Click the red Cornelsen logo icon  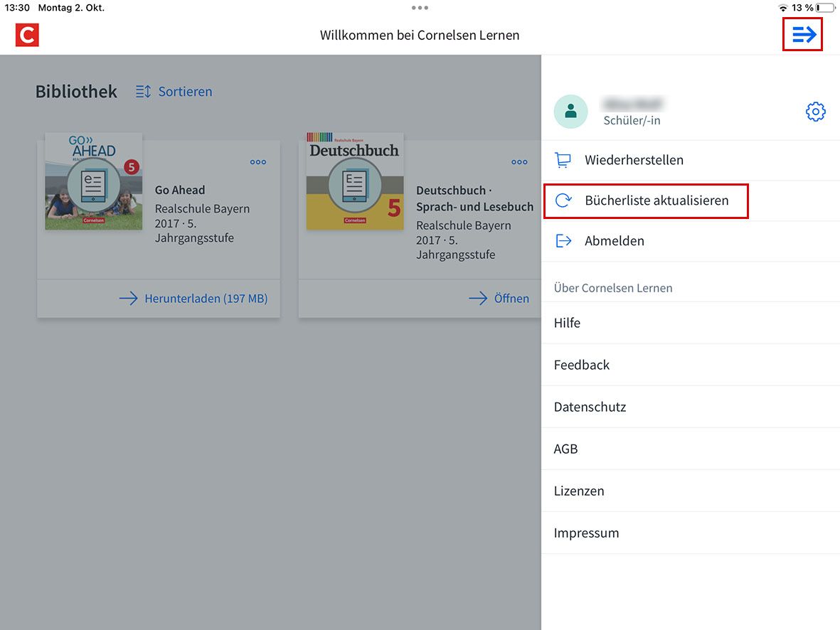pos(27,35)
